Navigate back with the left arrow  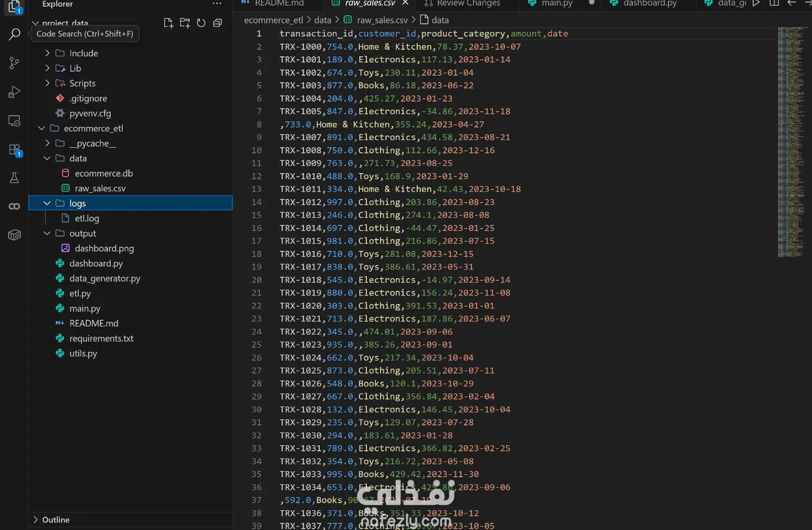click(791, 3)
